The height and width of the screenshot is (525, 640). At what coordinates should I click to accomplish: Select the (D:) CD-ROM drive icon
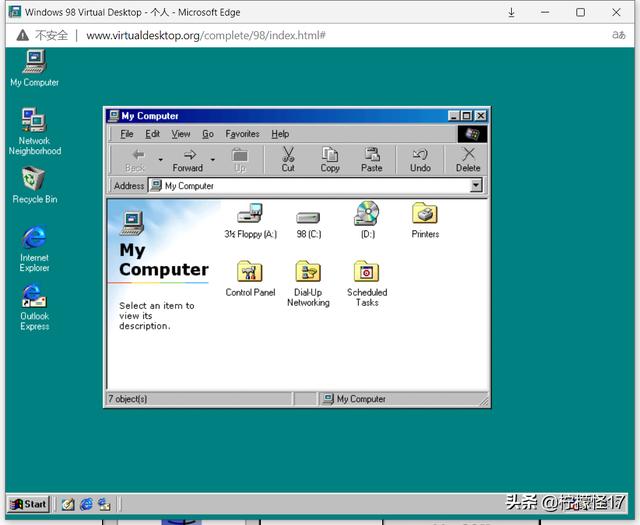click(366, 214)
